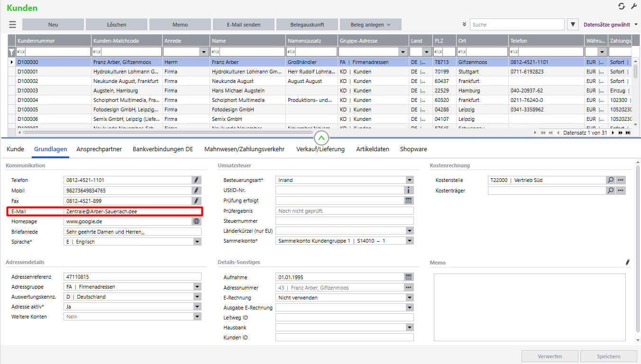Screen dimensions: 641x364
Task: Open Beleg anlegen dropdown button
Action: 370,25
